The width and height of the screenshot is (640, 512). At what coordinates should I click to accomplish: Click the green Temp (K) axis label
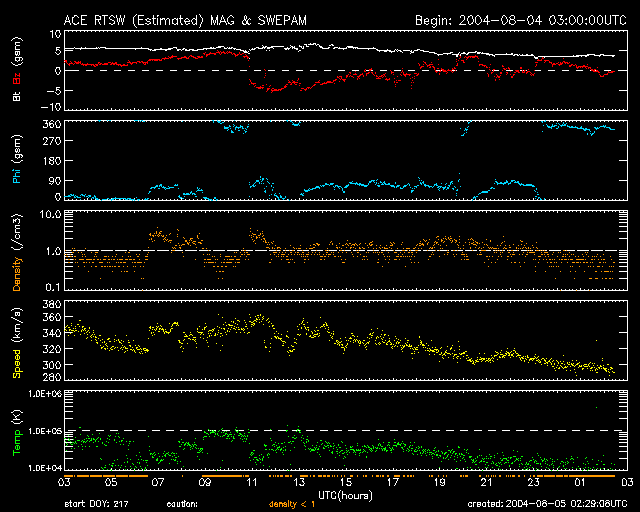pos(17,432)
